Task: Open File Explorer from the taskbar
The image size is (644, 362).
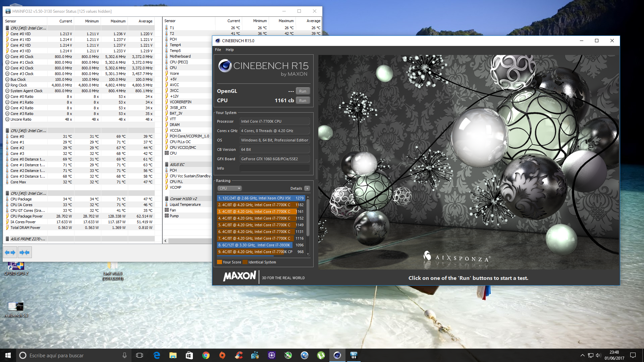Action: [x=173, y=355]
